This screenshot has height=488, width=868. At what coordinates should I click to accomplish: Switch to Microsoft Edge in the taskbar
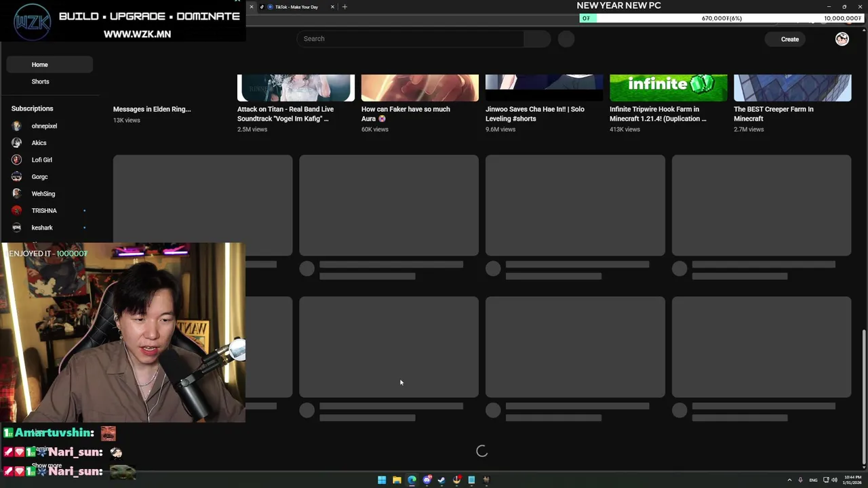coord(412,480)
